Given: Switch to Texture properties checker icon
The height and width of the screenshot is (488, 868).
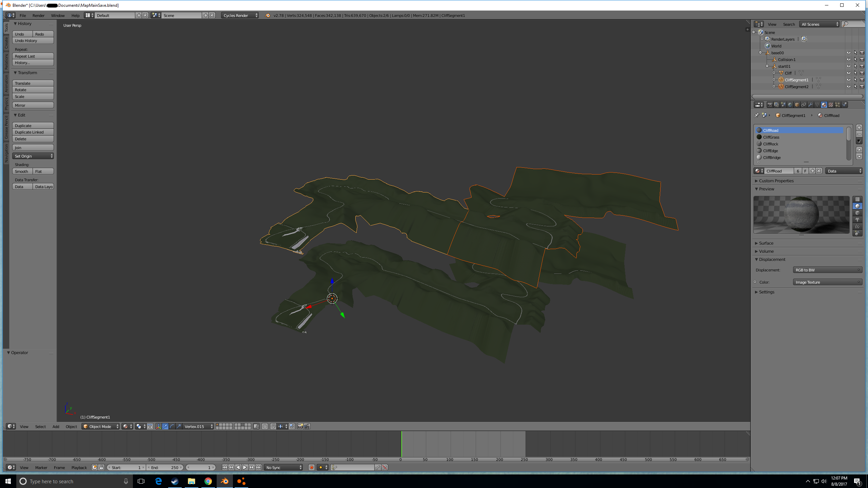Looking at the screenshot, I should (831, 105).
